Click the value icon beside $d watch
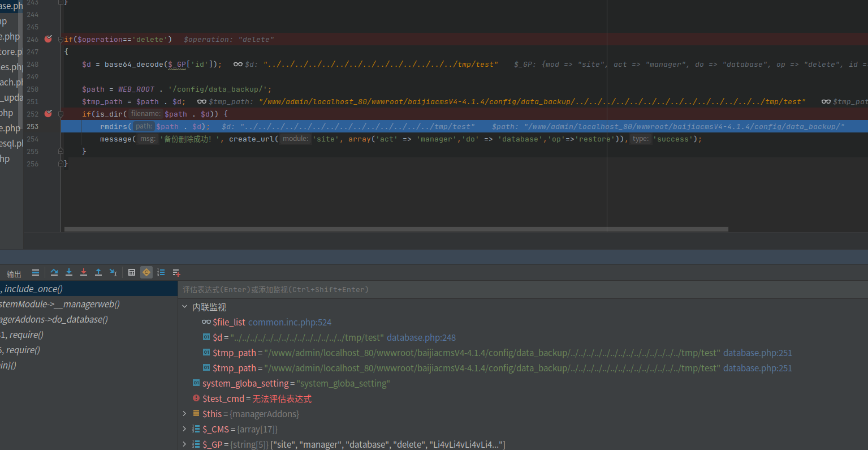This screenshot has width=868, height=450. tap(206, 337)
